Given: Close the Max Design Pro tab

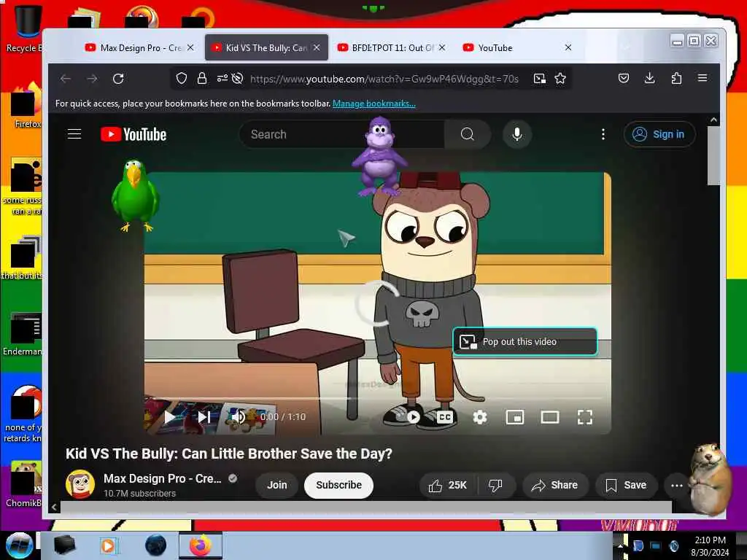Looking at the screenshot, I should coord(190,47).
